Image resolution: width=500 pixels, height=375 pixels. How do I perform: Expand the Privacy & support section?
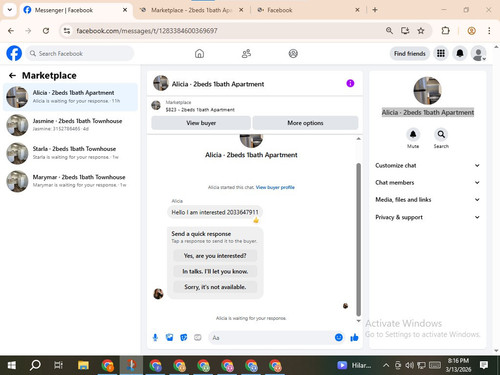428,217
